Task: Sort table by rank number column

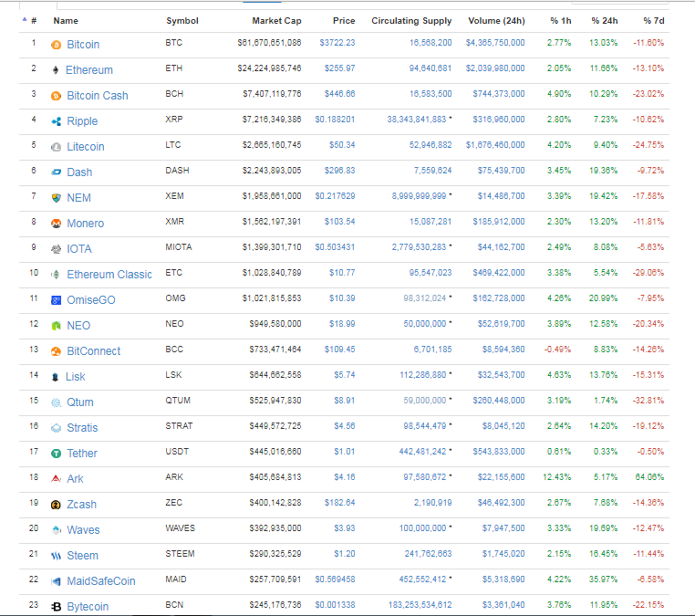Action: 34,21
